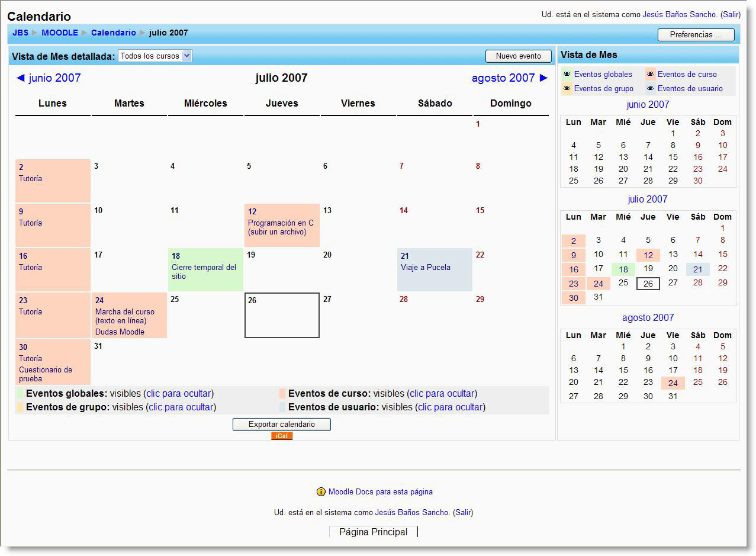Hide Eventos de grupo via clic para ocultar
This screenshot has width=756, height=556.
pos(181,406)
